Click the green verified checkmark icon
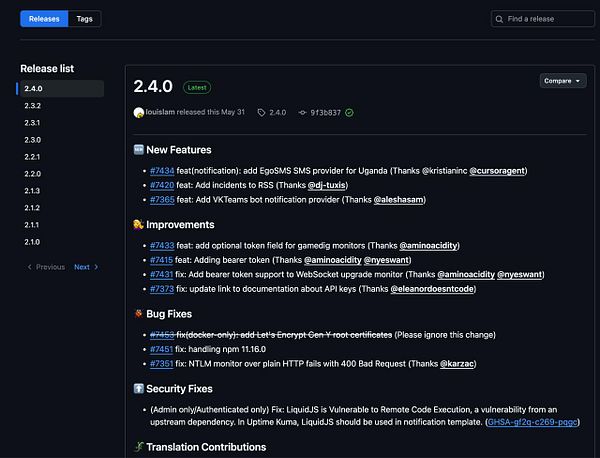600x458 pixels. [349, 112]
